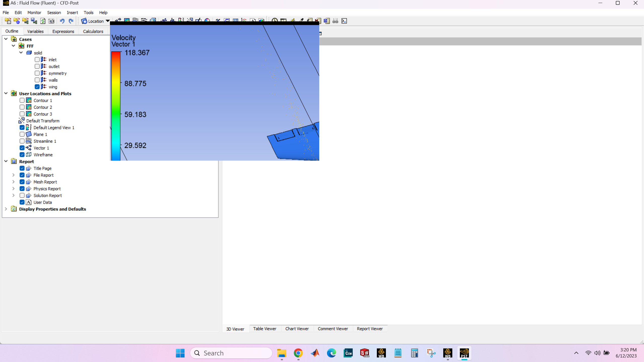Expand Display Properties and Defaults
Screen dimensions: 644x362
[6, 209]
